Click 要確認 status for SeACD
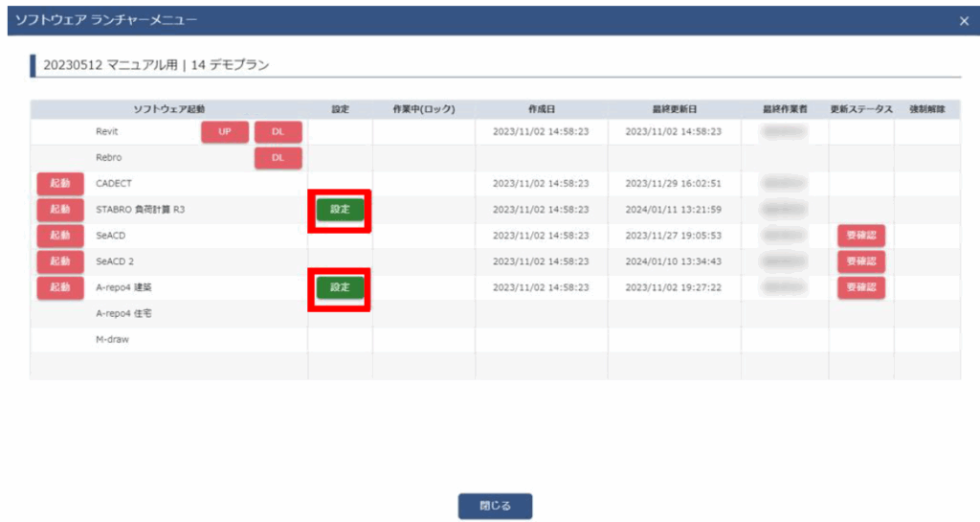The width and height of the screenshot is (980, 522). tap(860, 236)
